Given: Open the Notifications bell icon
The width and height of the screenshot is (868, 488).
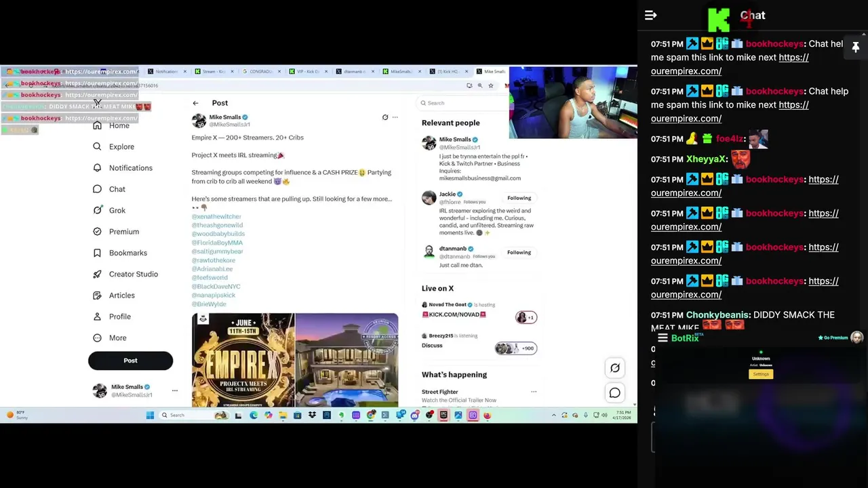Looking at the screenshot, I should (97, 167).
